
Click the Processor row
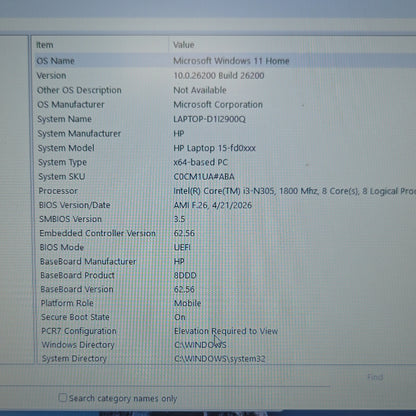(225, 191)
